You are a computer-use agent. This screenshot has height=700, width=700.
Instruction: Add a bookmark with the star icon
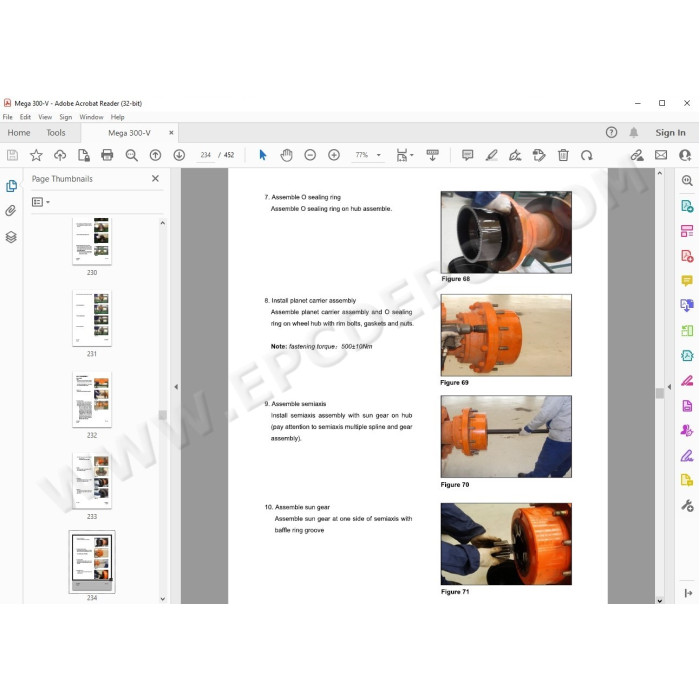(x=36, y=155)
